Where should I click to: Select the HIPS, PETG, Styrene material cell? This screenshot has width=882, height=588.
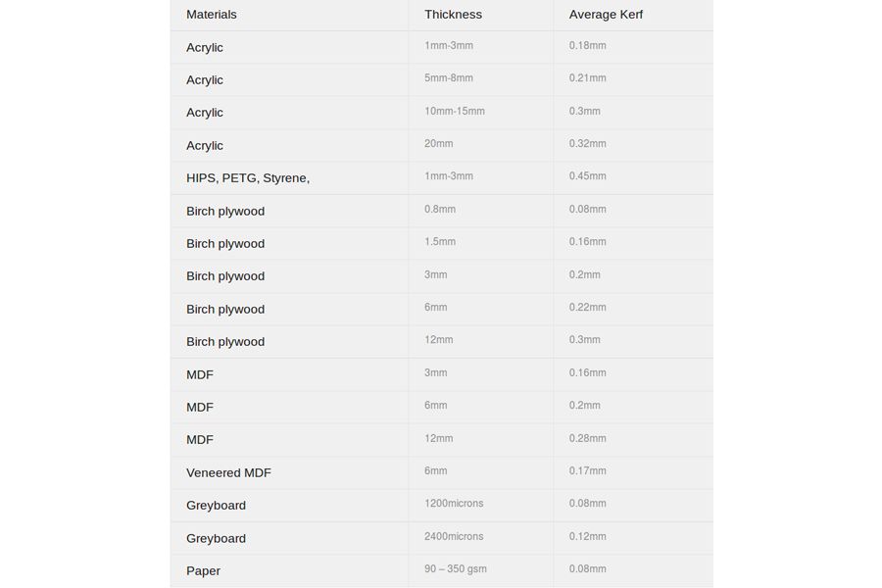pos(248,178)
